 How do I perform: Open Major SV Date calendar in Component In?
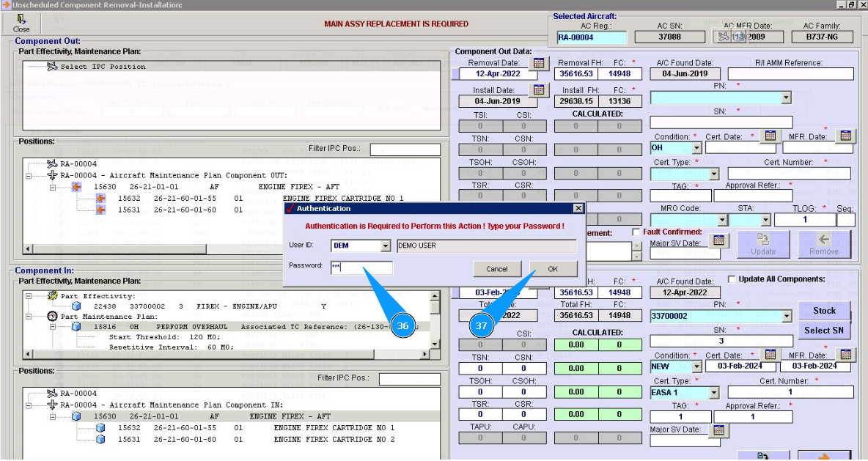click(718, 429)
